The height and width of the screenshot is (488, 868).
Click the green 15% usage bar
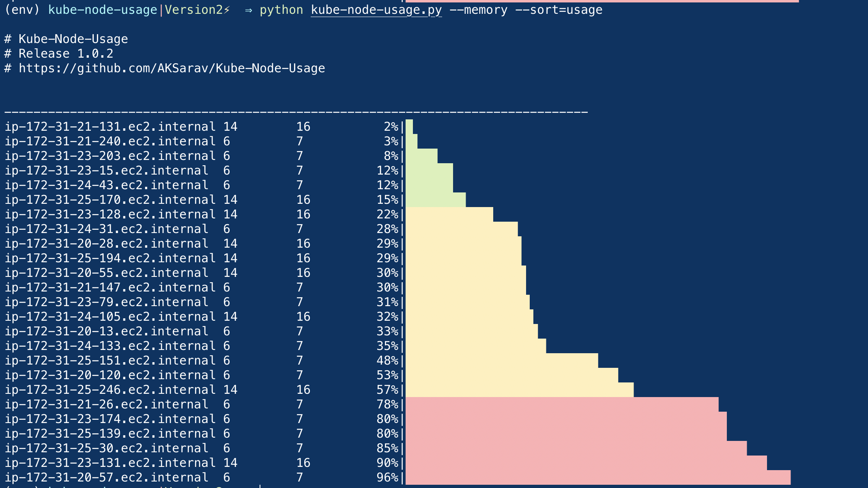435,200
